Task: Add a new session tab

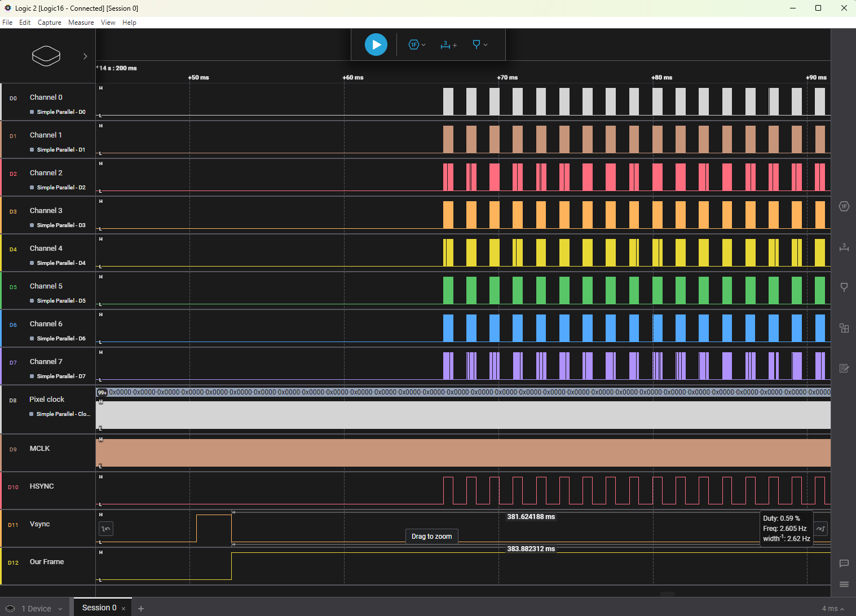Action: (141, 609)
